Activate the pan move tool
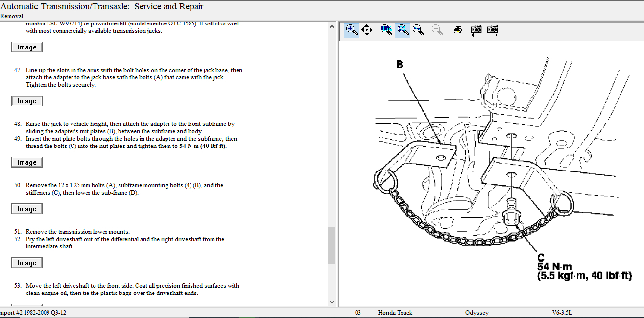The width and height of the screenshot is (644, 318). 366,30
